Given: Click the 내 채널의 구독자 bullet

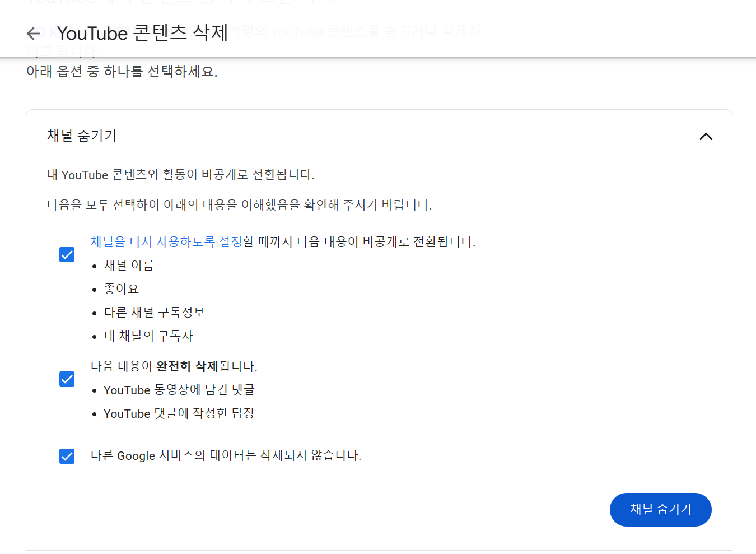Looking at the screenshot, I should pos(148,336).
